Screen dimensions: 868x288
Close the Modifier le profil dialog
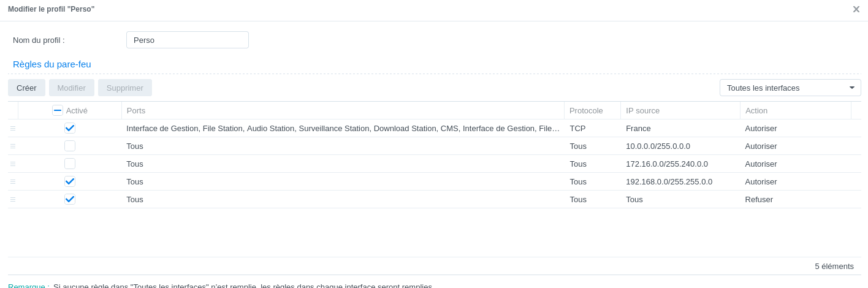(x=856, y=9)
